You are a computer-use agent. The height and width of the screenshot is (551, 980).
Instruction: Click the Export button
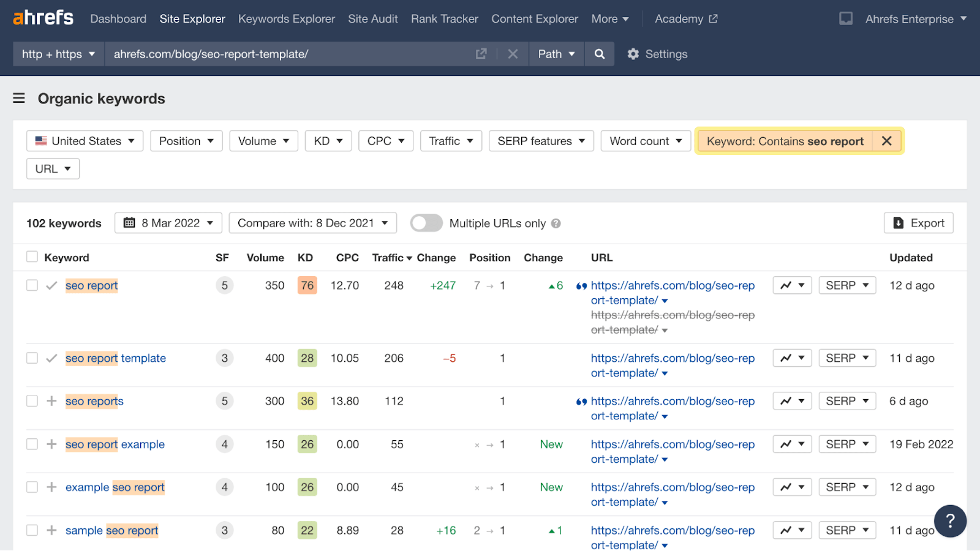click(x=918, y=223)
